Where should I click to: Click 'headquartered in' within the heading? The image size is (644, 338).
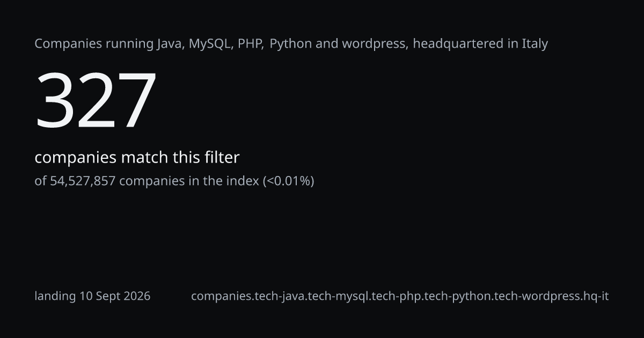tap(465, 44)
